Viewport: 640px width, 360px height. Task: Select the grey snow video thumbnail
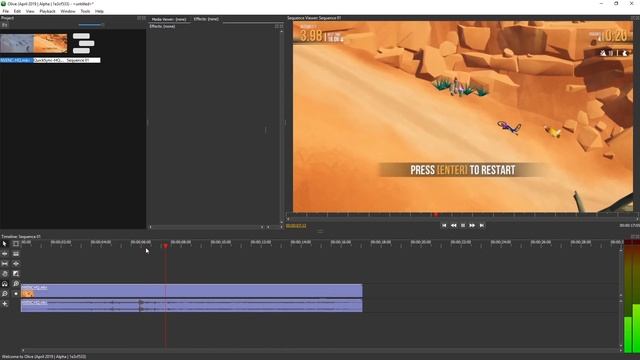pyautogui.click(x=17, y=44)
